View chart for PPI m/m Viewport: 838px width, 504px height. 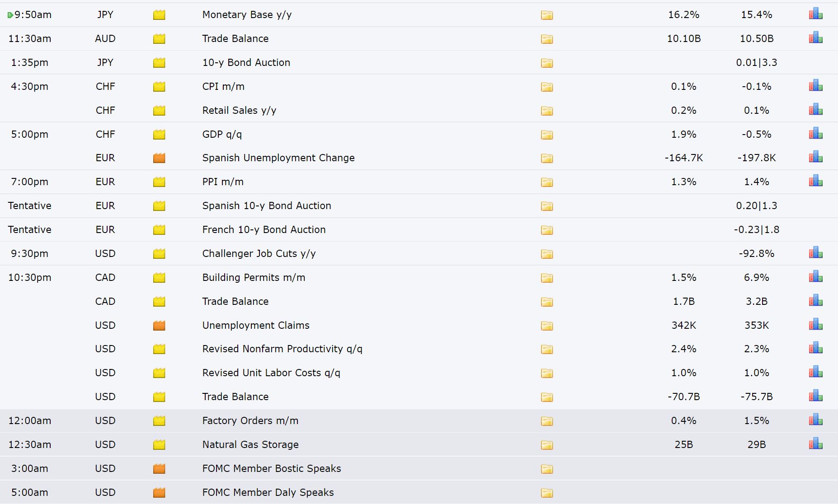(x=815, y=181)
